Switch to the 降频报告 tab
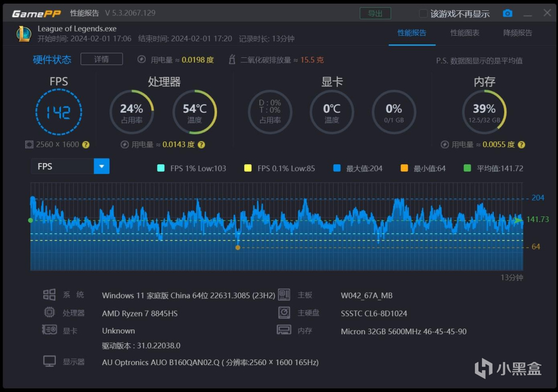 (x=517, y=33)
